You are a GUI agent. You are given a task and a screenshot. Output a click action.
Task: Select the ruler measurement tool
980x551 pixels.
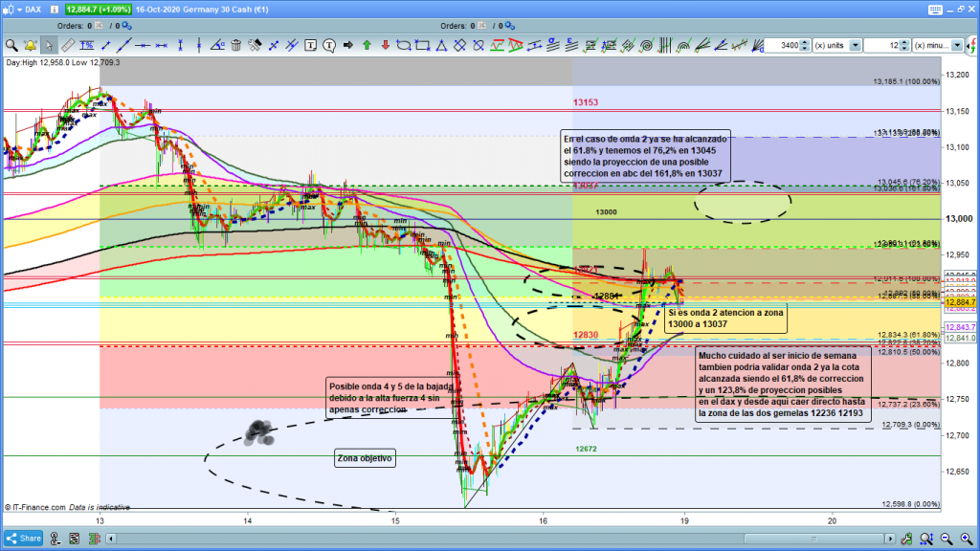pos(66,45)
